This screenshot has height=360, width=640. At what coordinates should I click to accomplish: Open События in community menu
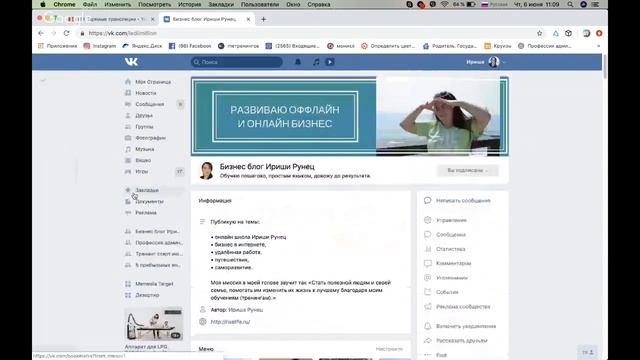[x=447, y=292]
